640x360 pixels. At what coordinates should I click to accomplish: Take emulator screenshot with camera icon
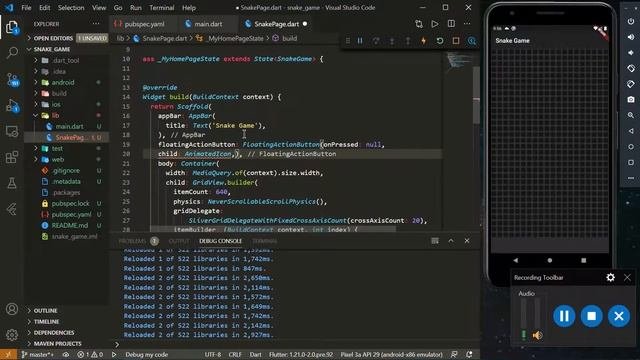[x=631, y=100]
